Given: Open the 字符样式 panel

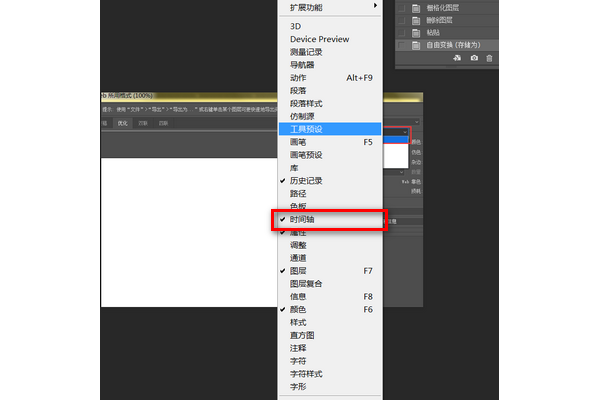Looking at the screenshot, I should coord(330,374).
